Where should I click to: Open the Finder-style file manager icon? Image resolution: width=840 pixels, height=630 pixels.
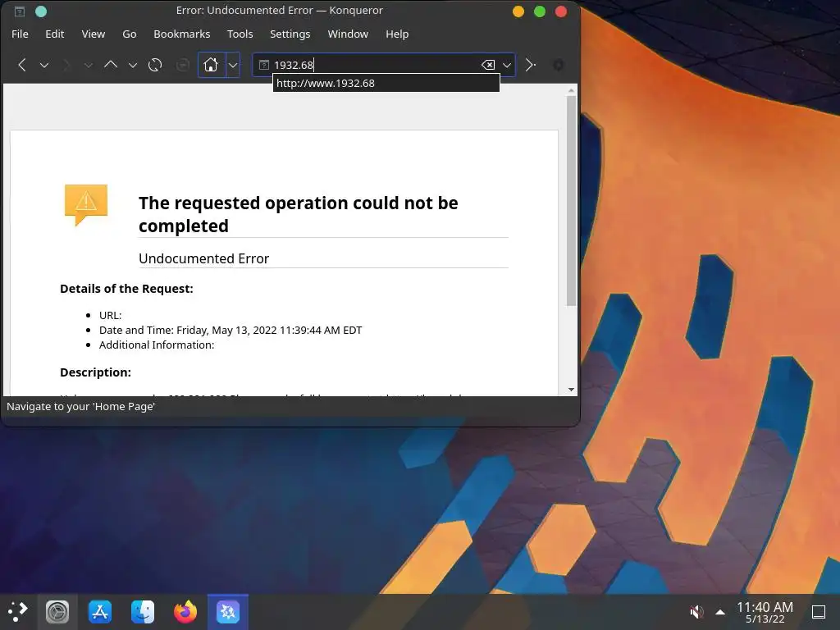pos(143,611)
